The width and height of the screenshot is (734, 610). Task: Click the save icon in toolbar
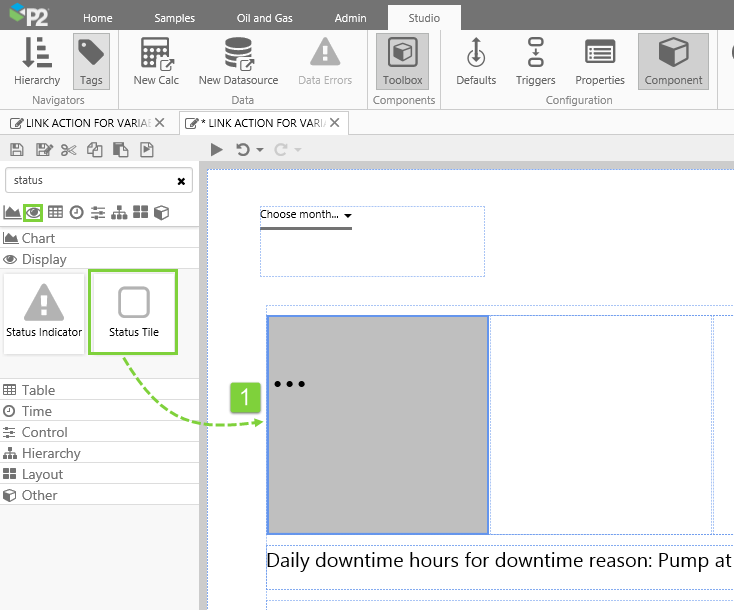click(17, 150)
